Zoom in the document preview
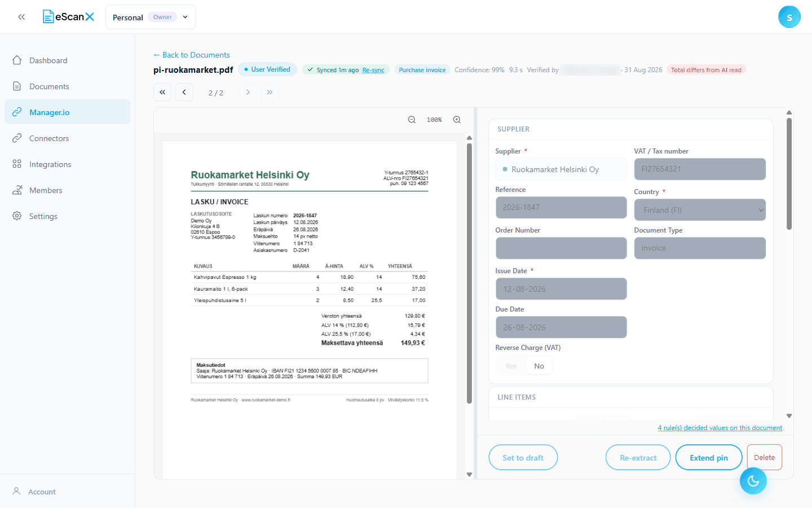This screenshot has width=812, height=508. (457, 120)
